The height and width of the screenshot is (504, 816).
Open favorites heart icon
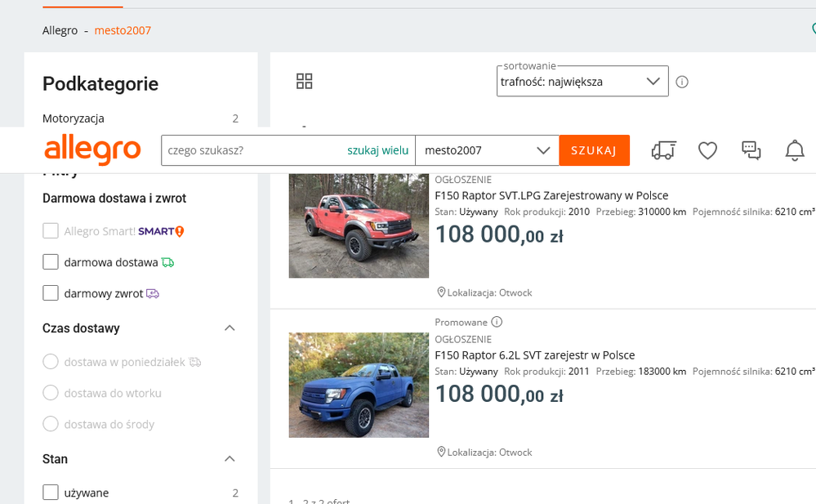(707, 150)
